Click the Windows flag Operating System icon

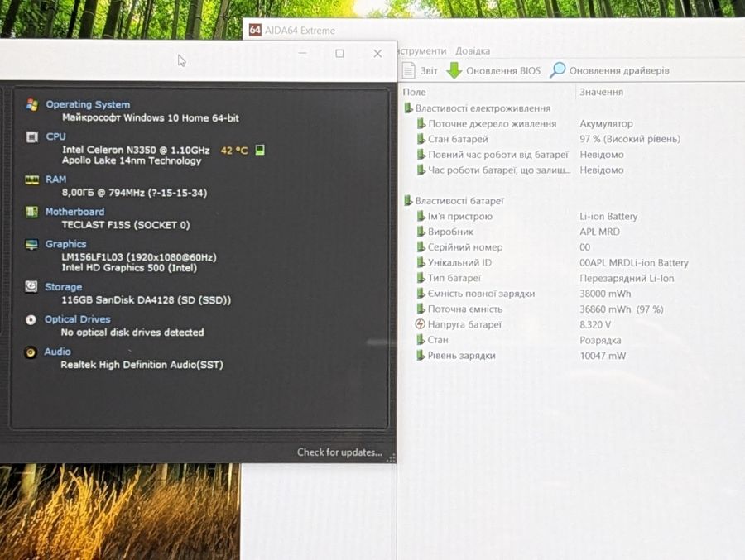tap(31, 104)
